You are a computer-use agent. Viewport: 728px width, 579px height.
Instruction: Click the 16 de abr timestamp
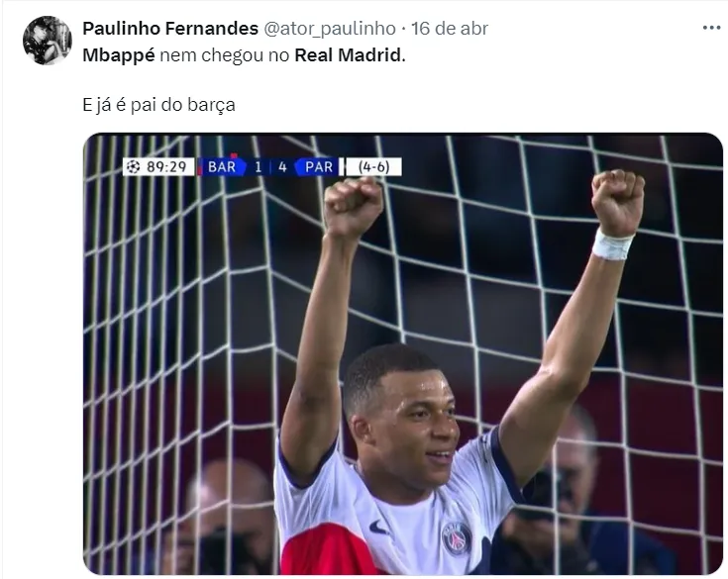click(x=450, y=29)
